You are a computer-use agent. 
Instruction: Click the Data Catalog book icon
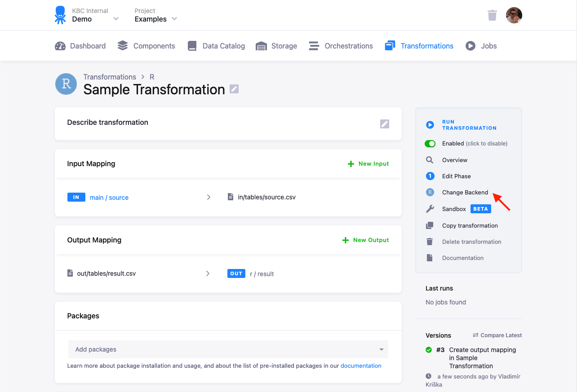pyautogui.click(x=192, y=46)
